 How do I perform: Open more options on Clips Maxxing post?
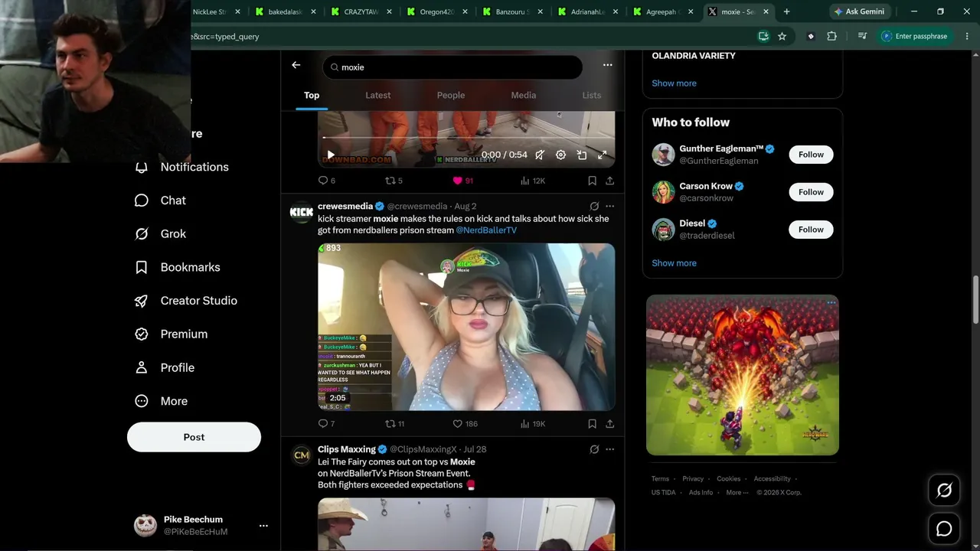(609, 449)
